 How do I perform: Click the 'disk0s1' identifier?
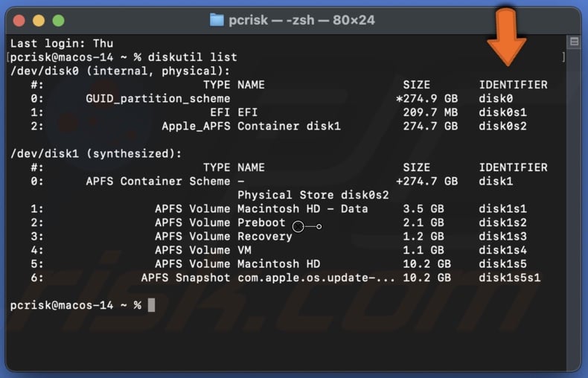click(502, 112)
